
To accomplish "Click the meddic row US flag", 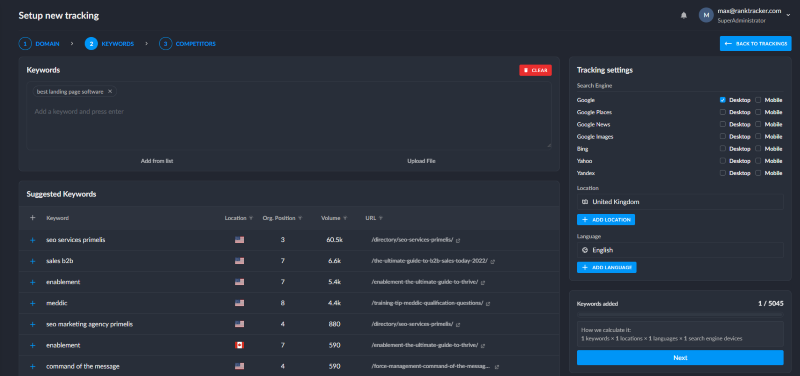I will 239,303.
